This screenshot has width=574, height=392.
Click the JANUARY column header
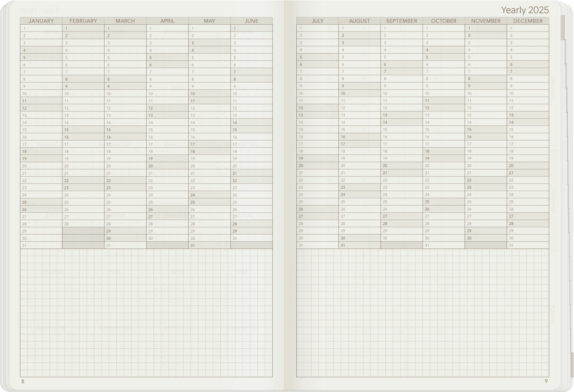(41, 21)
